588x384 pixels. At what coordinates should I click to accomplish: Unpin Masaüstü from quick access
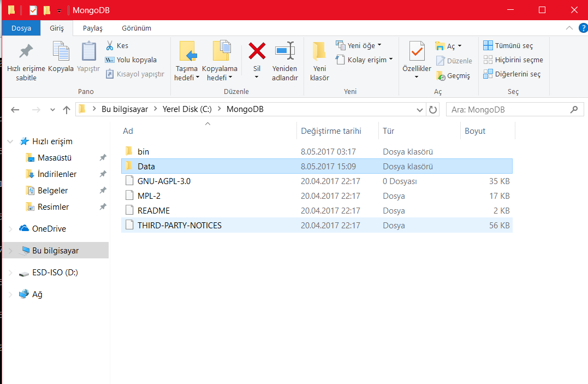click(x=103, y=158)
